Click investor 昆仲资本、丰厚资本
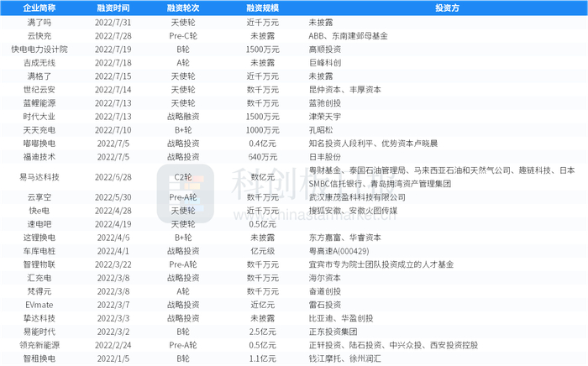The image size is (588, 366). [x=344, y=90]
